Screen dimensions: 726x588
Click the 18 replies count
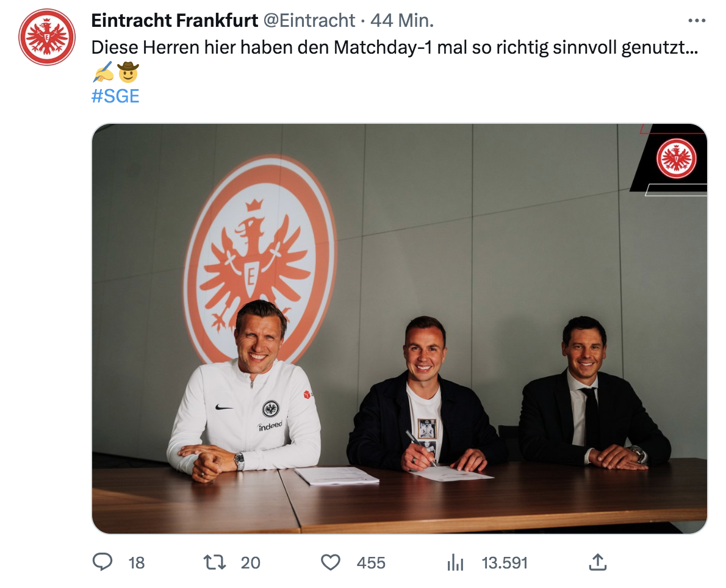pyautogui.click(x=137, y=562)
